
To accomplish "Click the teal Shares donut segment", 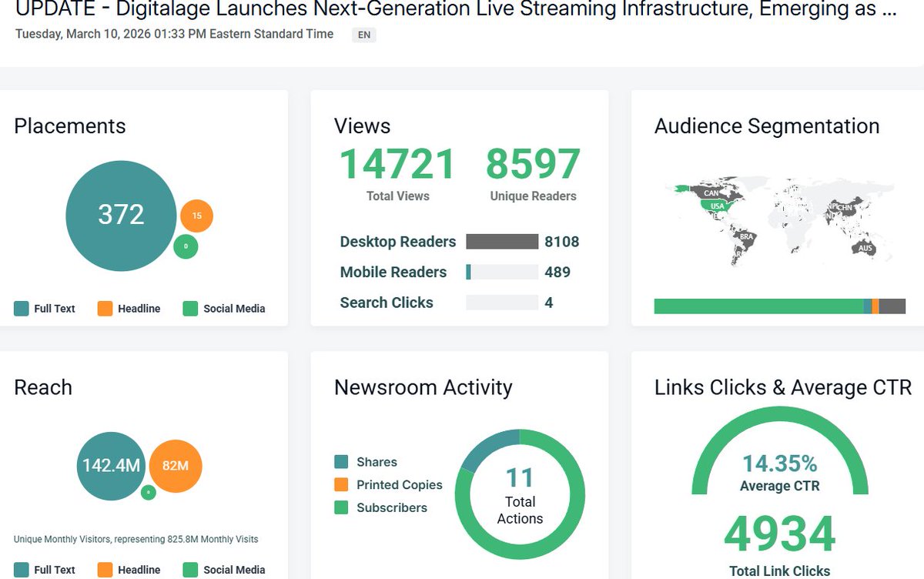I will point(488,446).
